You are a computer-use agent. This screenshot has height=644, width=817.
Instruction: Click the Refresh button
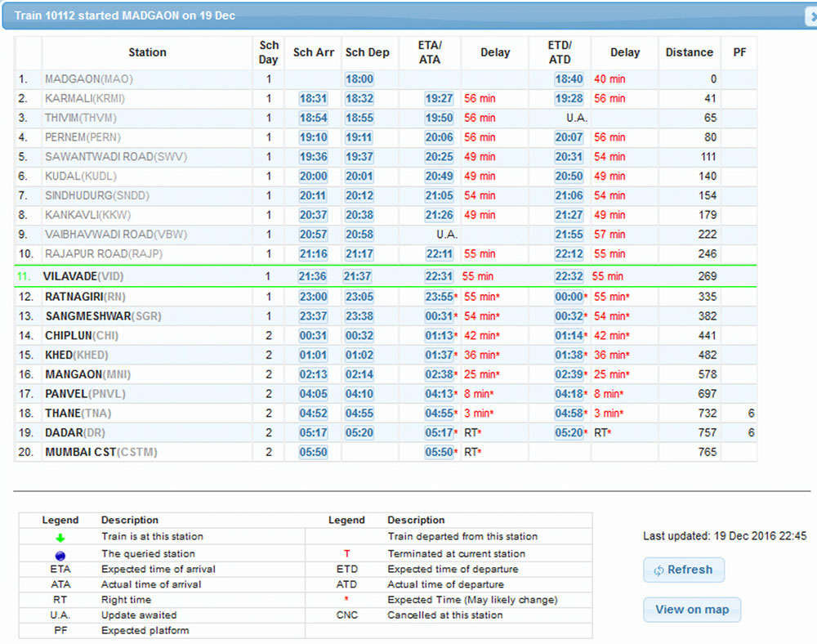pyautogui.click(x=684, y=570)
